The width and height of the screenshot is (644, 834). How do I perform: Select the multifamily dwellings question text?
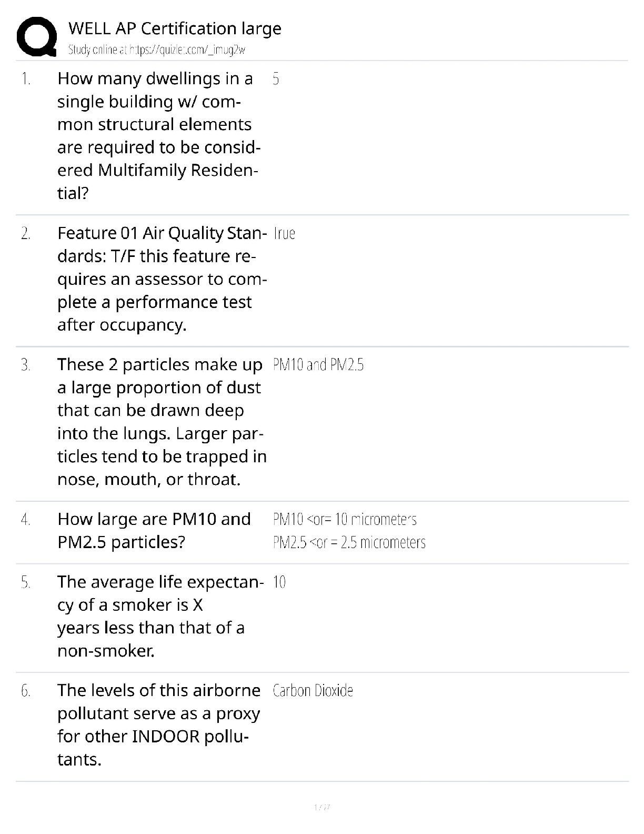coord(158,136)
